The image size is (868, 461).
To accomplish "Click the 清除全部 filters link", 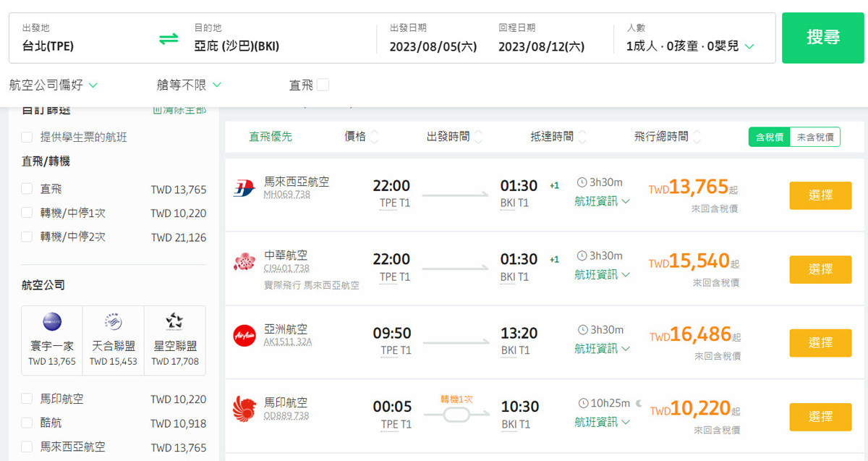I will coord(179,110).
